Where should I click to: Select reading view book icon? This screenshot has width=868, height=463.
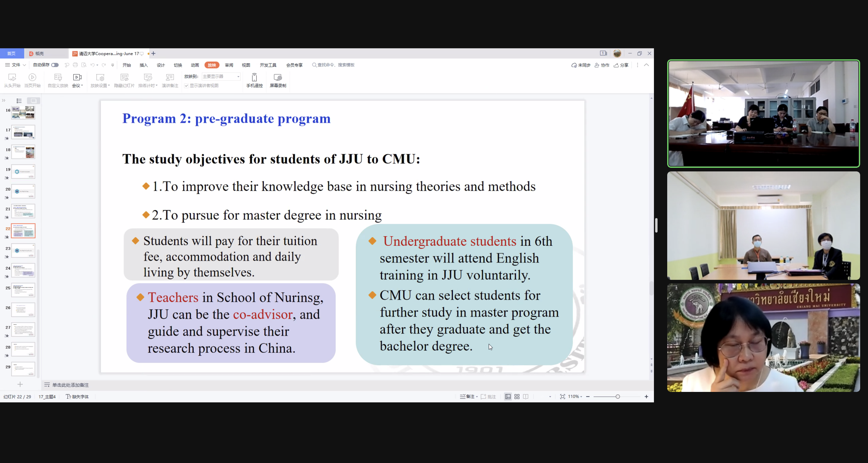coord(526,397)
